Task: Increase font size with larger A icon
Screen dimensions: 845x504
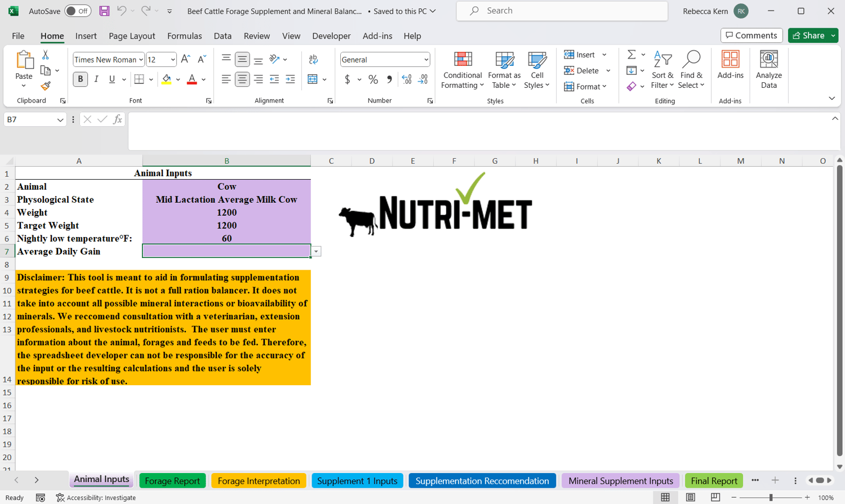Action: click(185, 59)
